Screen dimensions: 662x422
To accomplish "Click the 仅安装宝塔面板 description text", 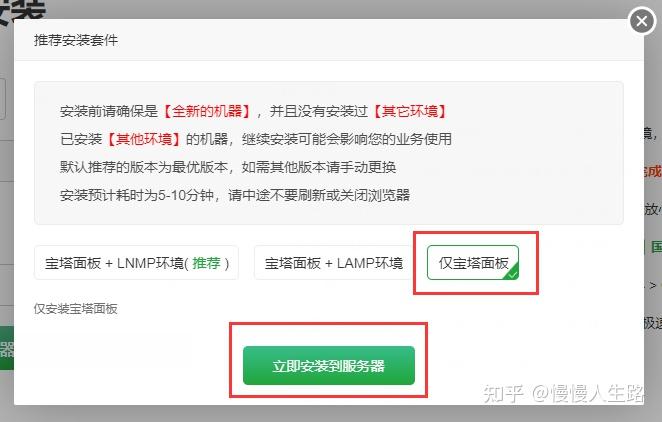I will point(76,308).
